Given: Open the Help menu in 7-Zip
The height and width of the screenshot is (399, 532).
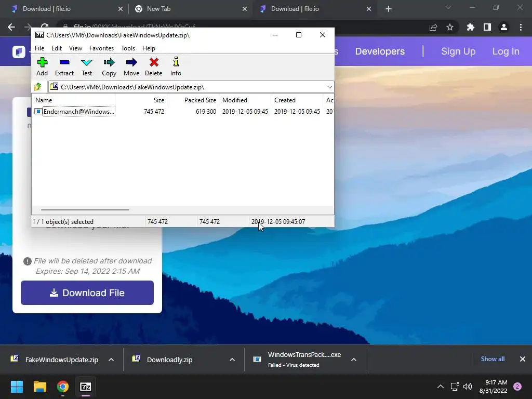Looking at the screenshot, I should (x=149, y=48).
